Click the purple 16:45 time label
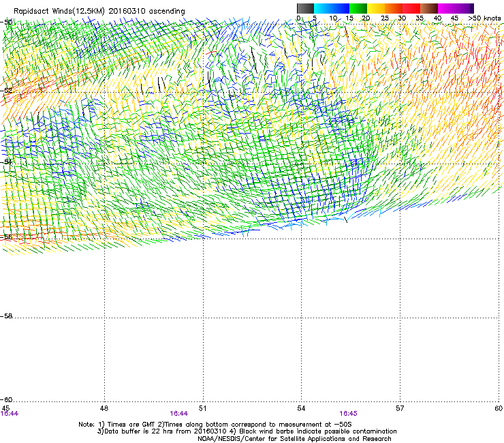The image size is (504, 443). coord(349,414)
